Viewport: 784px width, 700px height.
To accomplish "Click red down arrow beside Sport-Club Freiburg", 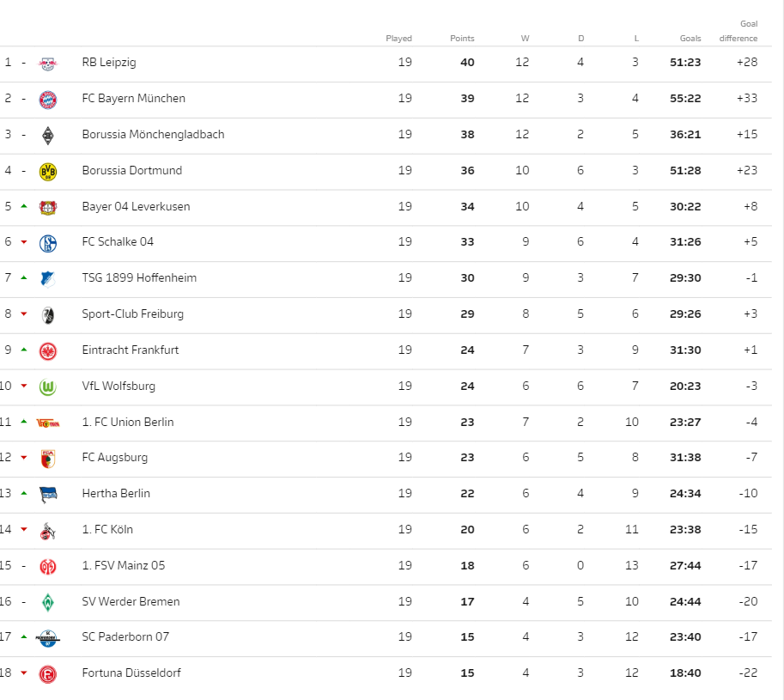I will coord(23,314).
